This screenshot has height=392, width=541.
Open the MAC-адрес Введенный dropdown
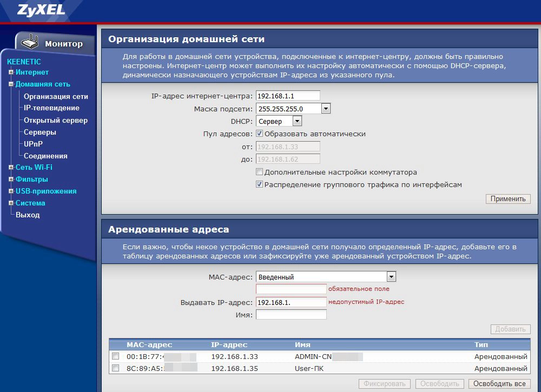pyautogui.click(x=326, y=276)
